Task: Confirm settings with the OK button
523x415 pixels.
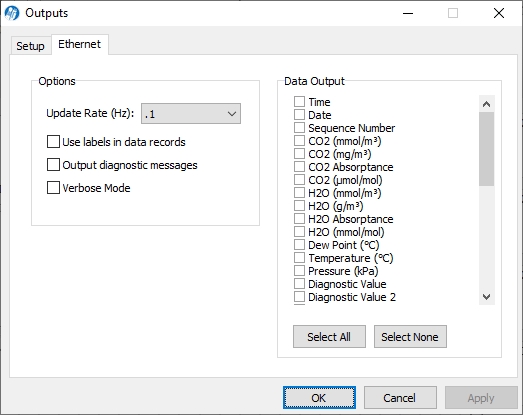Action: [319, 398]
